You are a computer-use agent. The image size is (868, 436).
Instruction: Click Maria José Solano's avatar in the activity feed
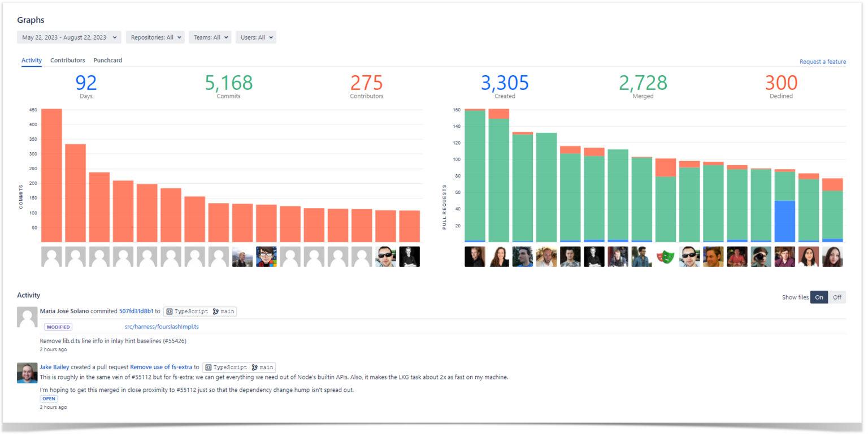(27, 317)
